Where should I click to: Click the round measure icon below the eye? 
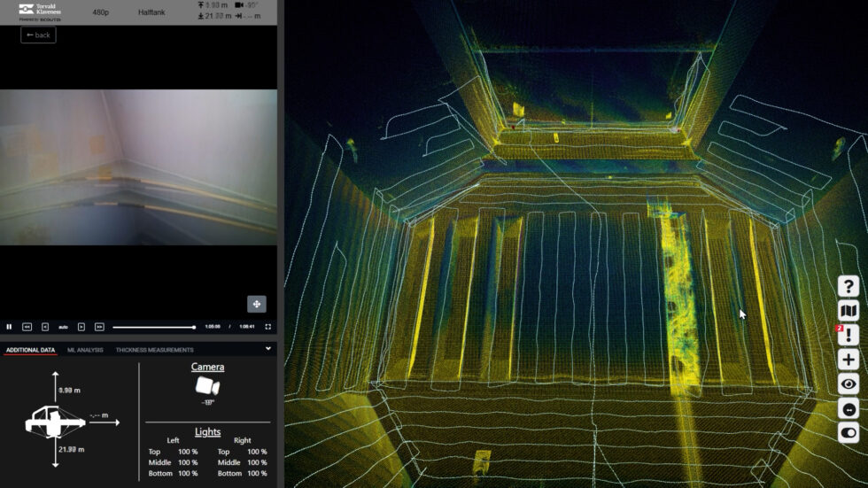[849, 409]
